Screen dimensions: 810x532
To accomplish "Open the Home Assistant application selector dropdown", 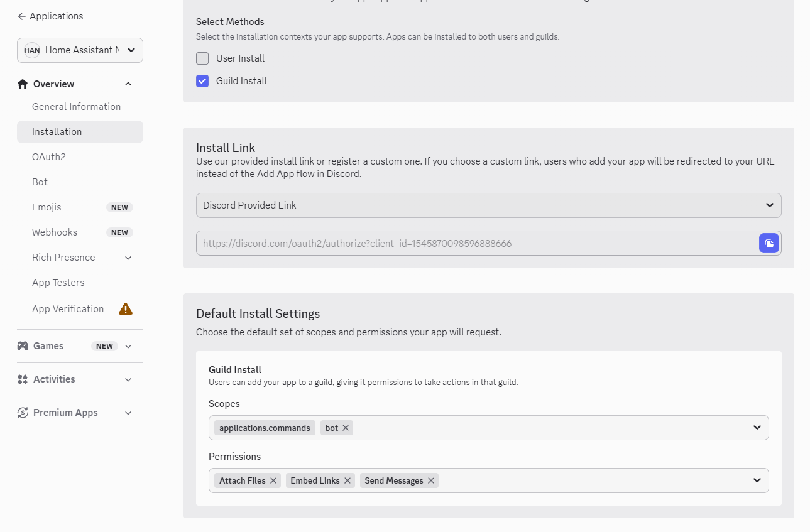I will 80,50.
